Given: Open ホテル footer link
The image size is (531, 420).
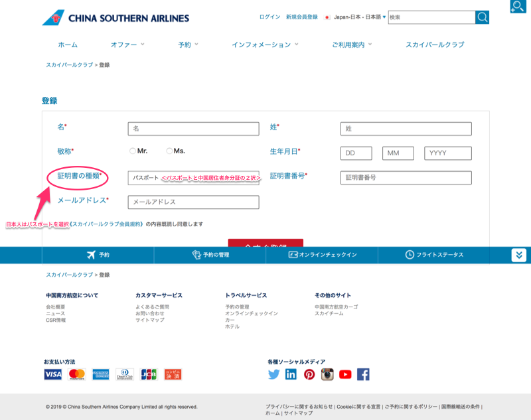Looking at the screenshot, I should coord(232,326).
